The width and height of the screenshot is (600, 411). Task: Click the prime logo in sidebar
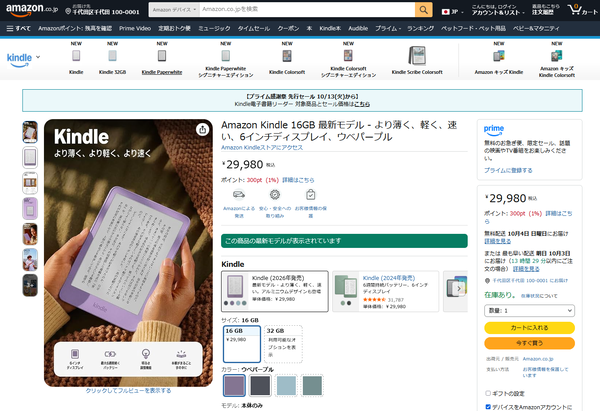(494, 129)
